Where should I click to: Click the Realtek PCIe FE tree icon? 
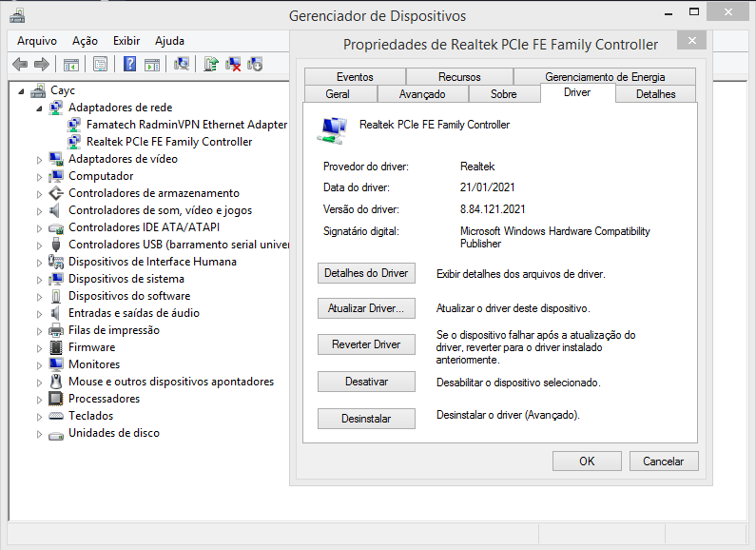point(74,142)
